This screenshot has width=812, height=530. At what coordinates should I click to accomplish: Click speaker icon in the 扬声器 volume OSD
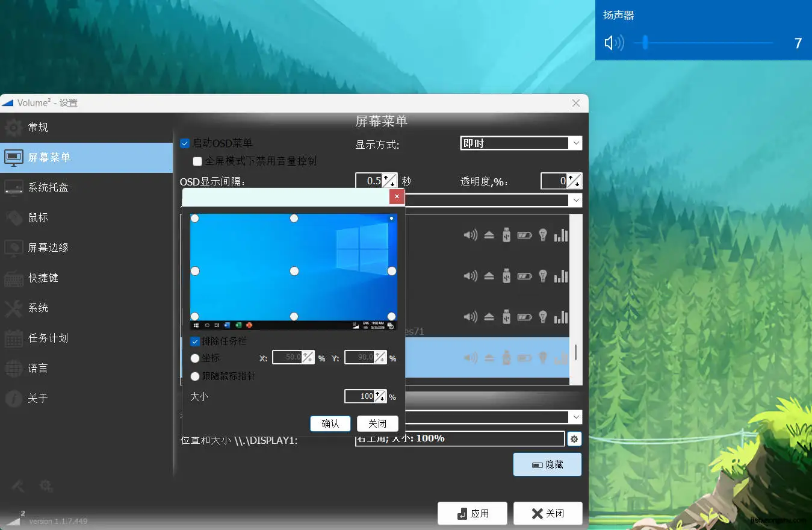coord(614,43)
